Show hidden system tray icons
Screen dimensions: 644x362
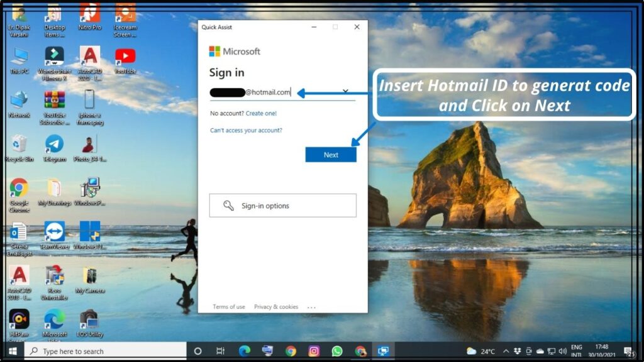[506, 351]
